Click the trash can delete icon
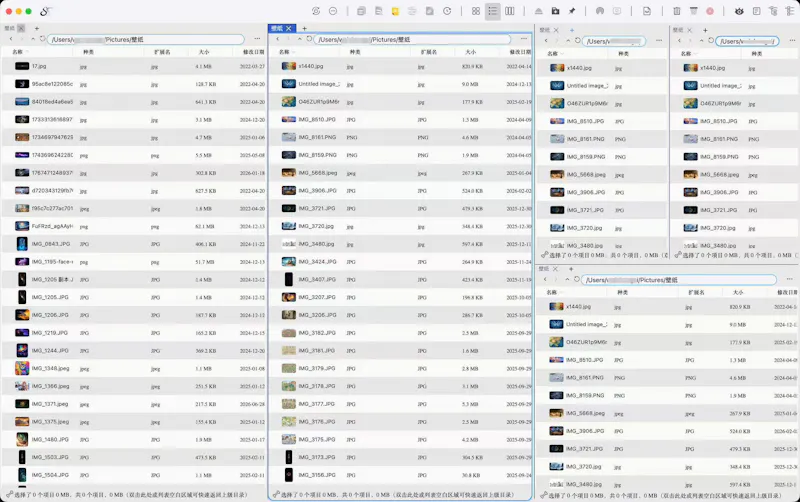The image size is (800, 502). pos(677,11)
